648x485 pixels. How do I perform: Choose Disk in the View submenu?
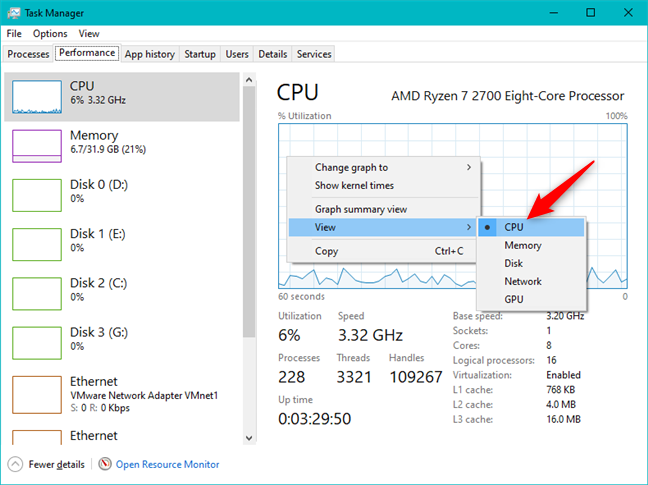point(531,263)
